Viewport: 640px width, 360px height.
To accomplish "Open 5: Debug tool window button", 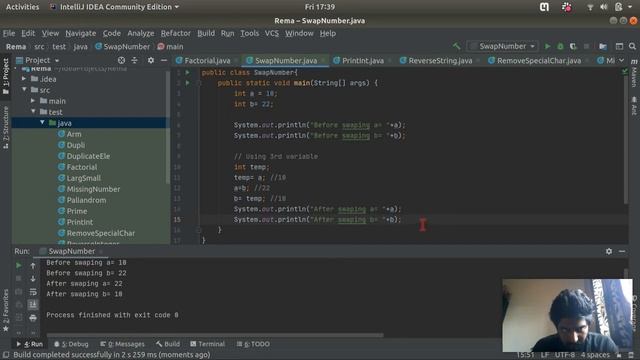I will [71, 344].
